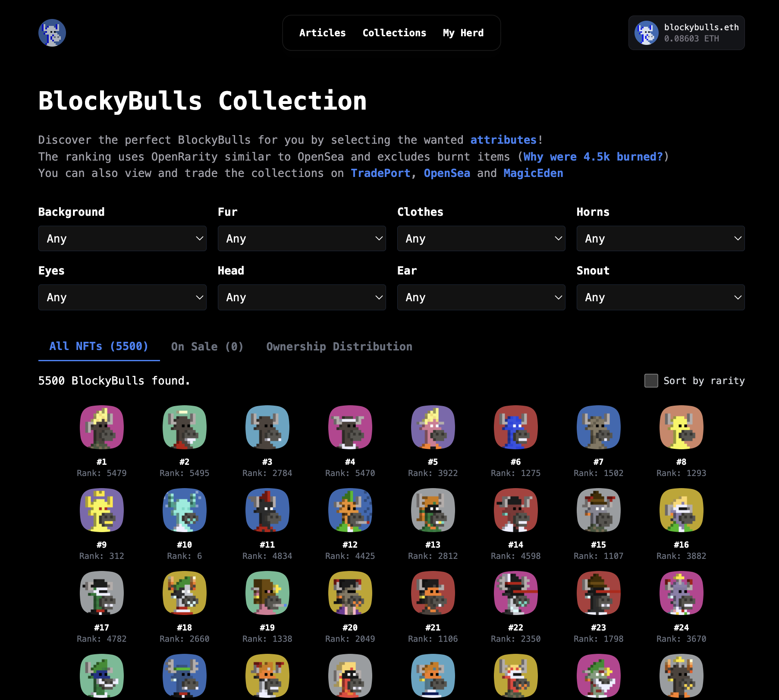Open BlockyBull #11 image
This screenshot has width=779, height=700.
point(267,510)
